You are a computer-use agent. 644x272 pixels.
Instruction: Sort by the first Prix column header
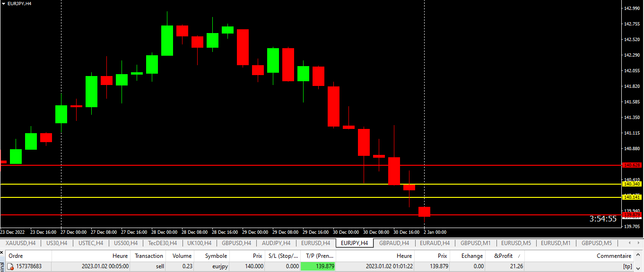tap(247, 255)
